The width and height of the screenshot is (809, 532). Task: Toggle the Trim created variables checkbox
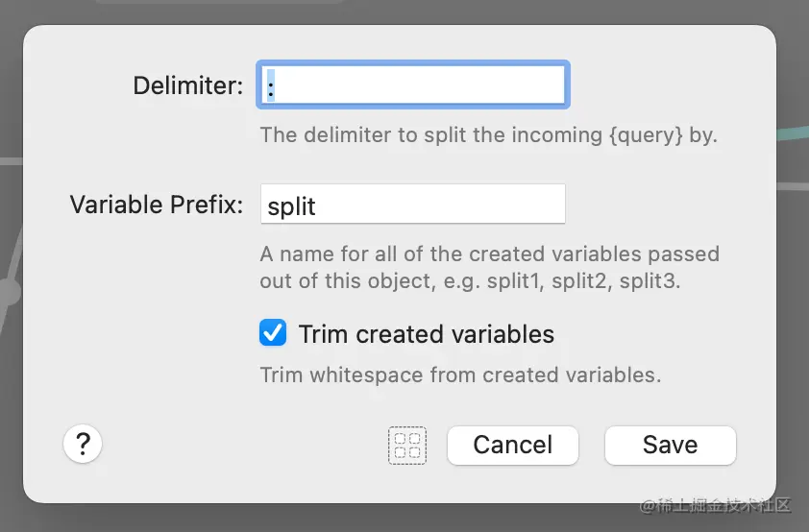(273, 333)
